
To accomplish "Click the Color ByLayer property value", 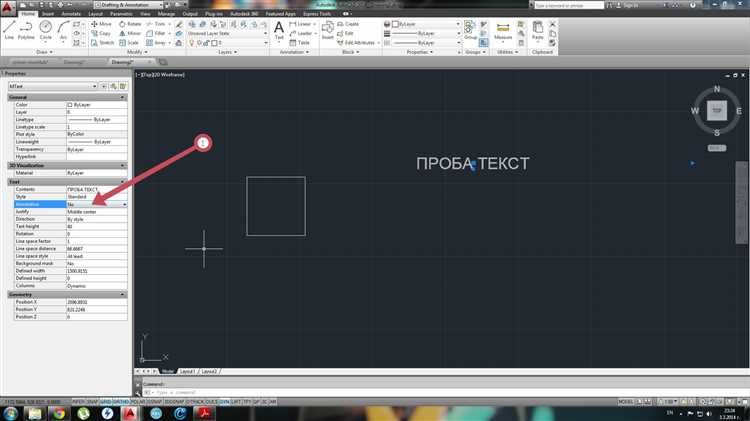I will [x=97, y=105].
